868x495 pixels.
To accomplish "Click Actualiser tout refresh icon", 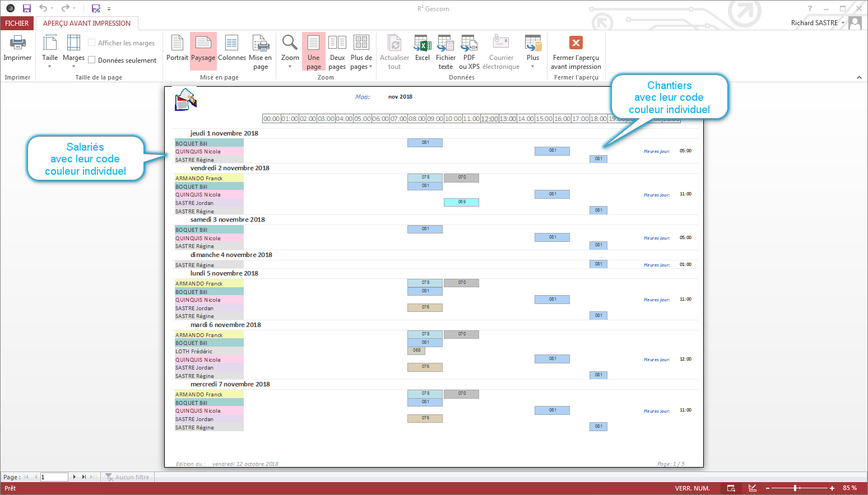I will (x=394, y=43).
